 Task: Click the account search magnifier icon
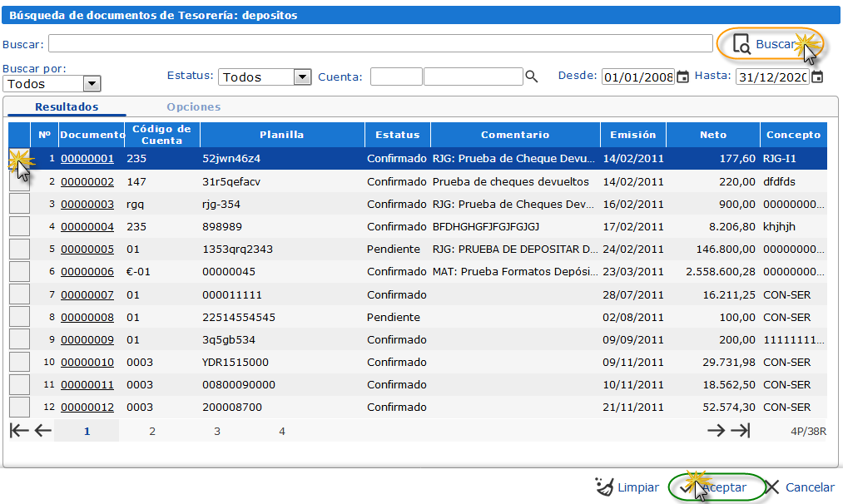click(531, 77)
